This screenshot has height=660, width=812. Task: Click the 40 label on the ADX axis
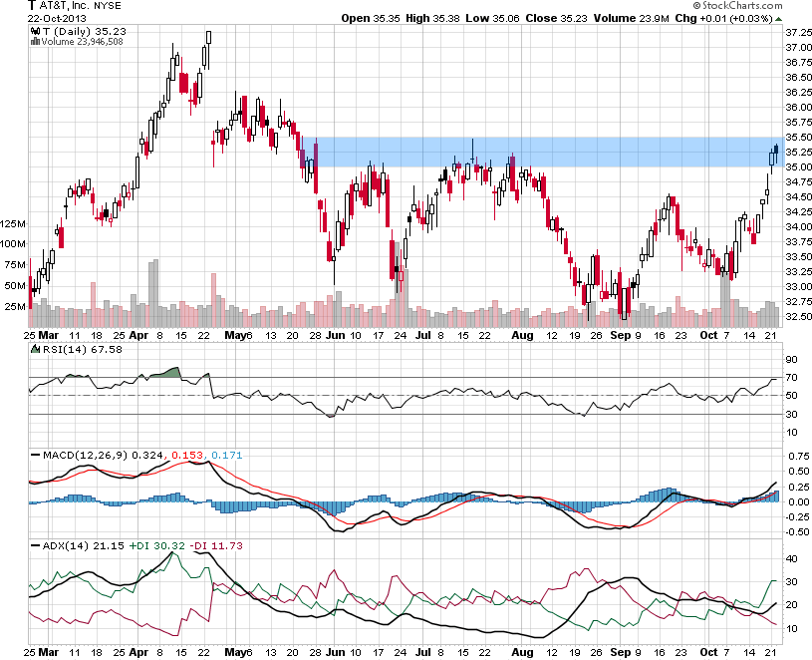(791, 559)
